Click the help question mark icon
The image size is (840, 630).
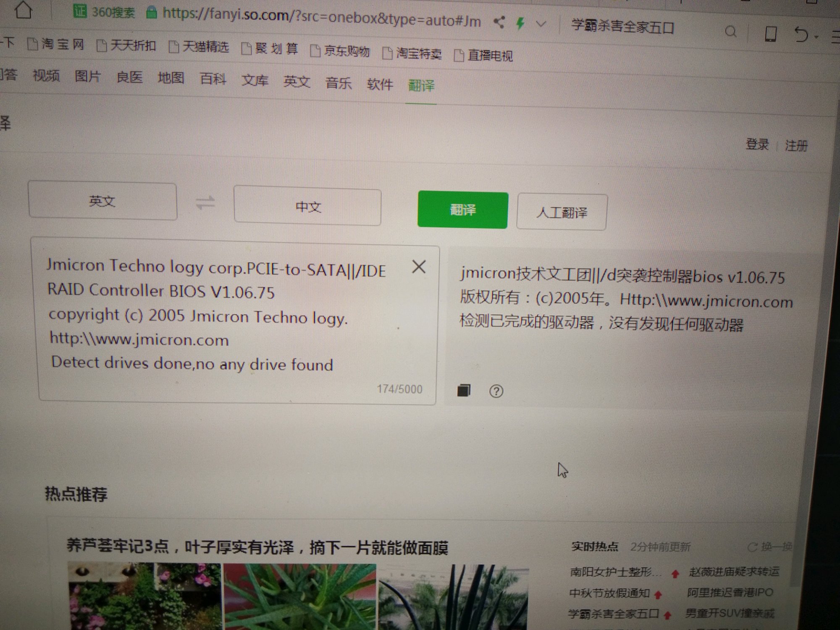[496, 391]
